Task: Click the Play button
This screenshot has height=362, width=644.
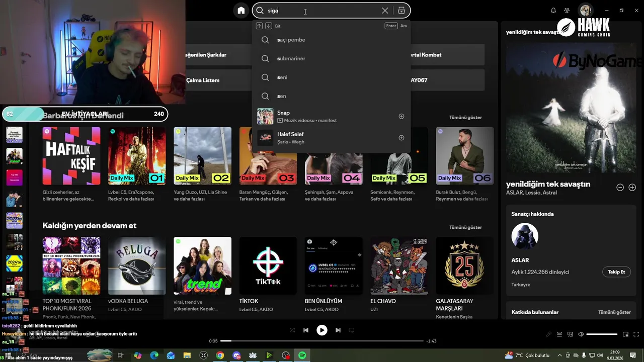Action: point(322,330)
